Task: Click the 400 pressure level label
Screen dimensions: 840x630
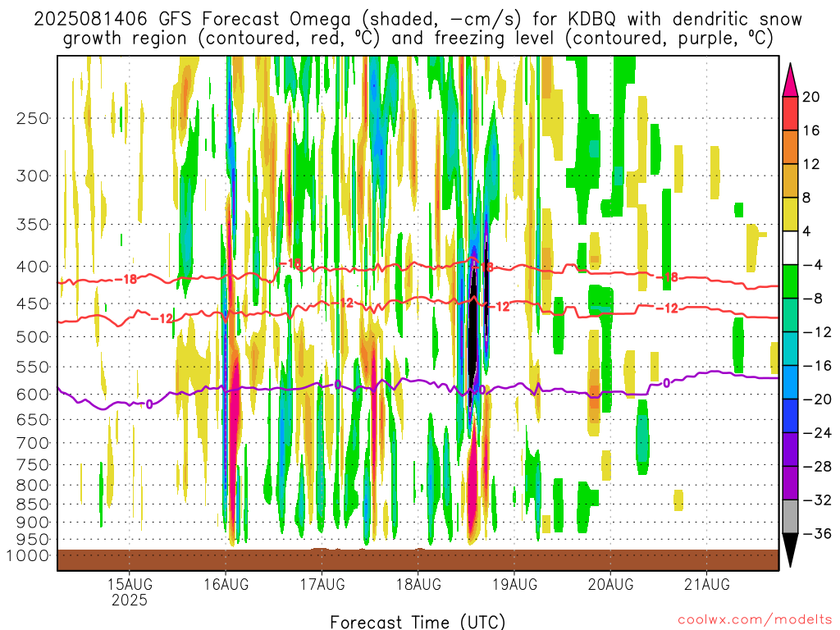Action: coord(33,267)
